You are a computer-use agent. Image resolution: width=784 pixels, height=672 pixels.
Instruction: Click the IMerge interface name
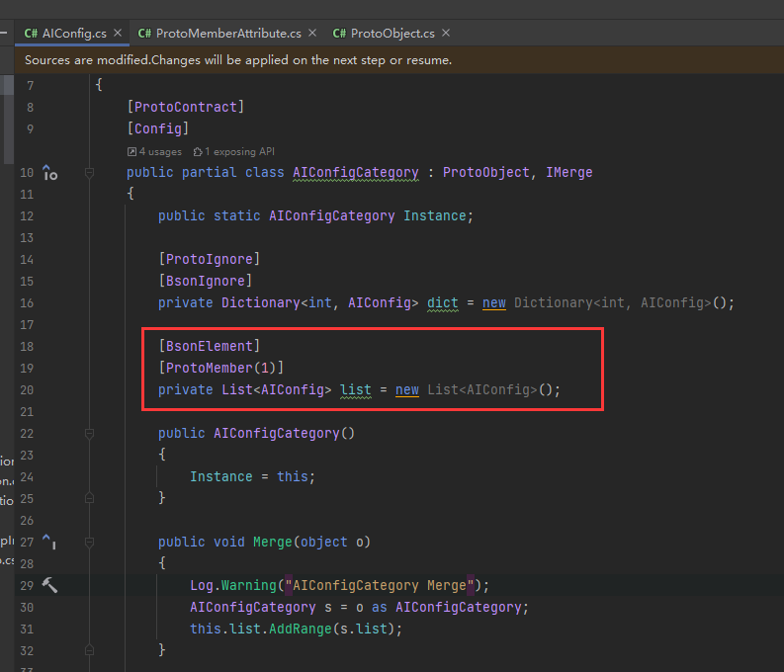coord(569,172)
